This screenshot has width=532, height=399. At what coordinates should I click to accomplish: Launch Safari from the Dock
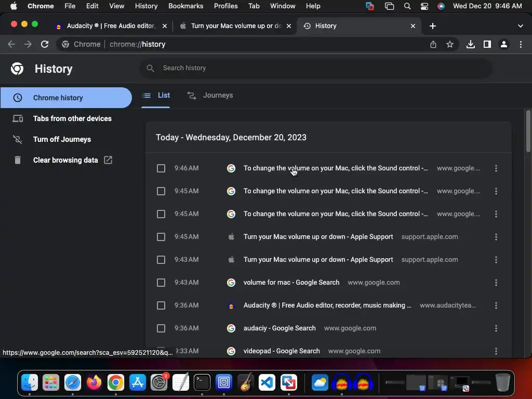(x=73, y=382)
